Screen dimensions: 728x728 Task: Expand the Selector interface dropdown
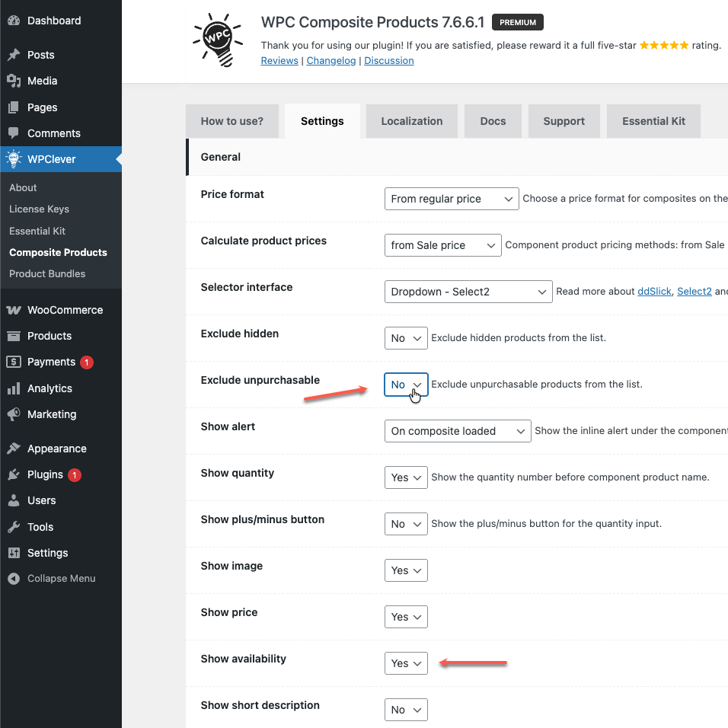(x=468, y=292)
